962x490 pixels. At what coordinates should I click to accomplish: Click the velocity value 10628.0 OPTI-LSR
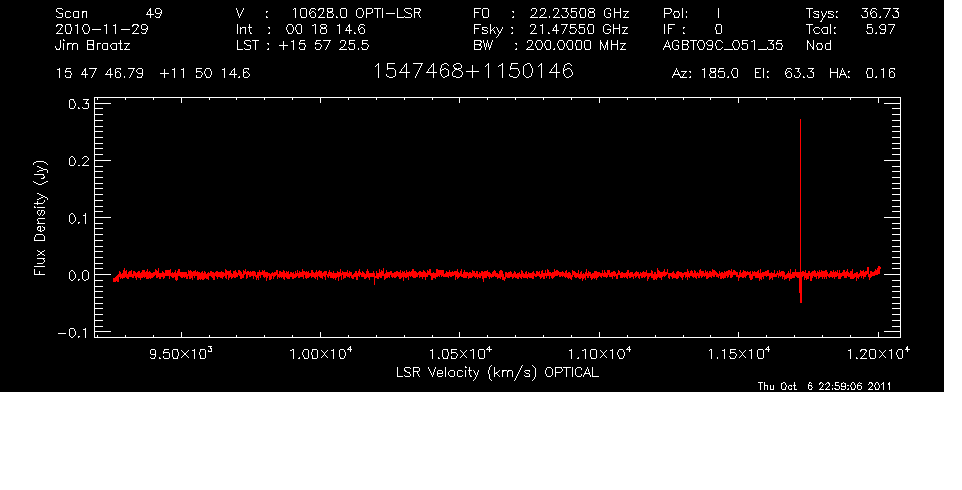point(356,13)
